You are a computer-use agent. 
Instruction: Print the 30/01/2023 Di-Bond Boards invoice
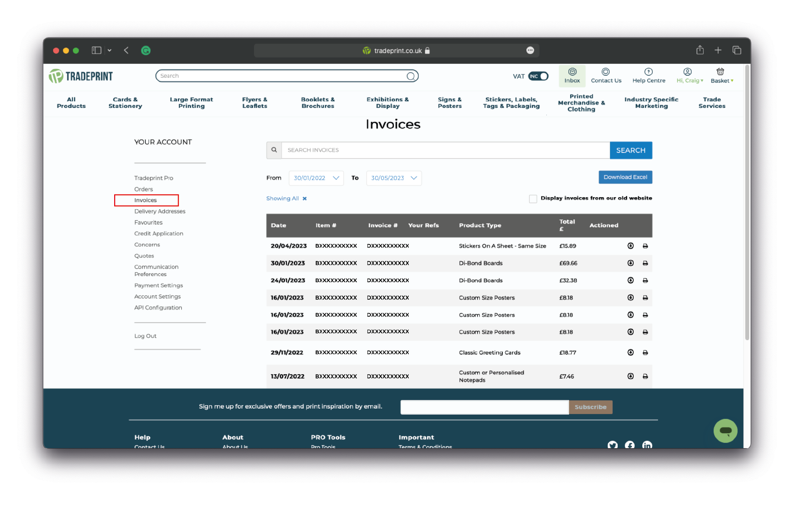pos(645,263)
